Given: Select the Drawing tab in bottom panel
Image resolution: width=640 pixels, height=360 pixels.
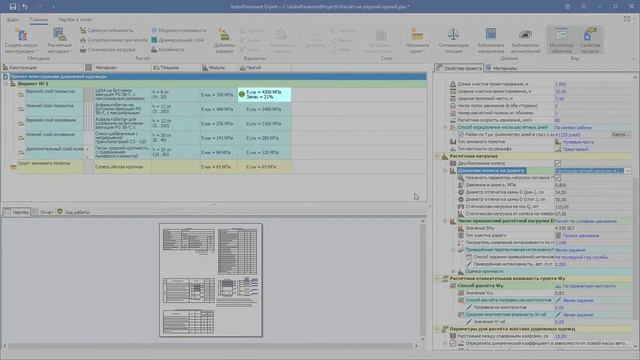Looking at the screenshot, I should click(16, 212).
